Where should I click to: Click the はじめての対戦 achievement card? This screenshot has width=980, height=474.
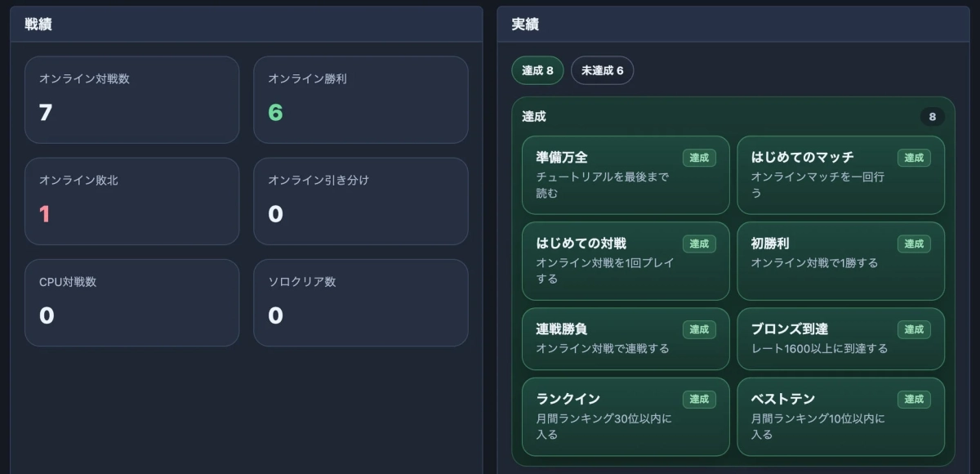point(625,261)
